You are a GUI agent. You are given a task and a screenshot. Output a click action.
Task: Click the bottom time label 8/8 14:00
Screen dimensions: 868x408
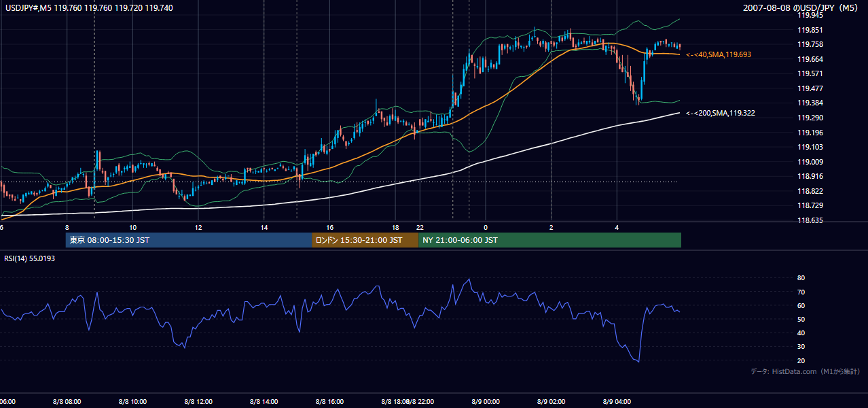[x=264, y=402]
